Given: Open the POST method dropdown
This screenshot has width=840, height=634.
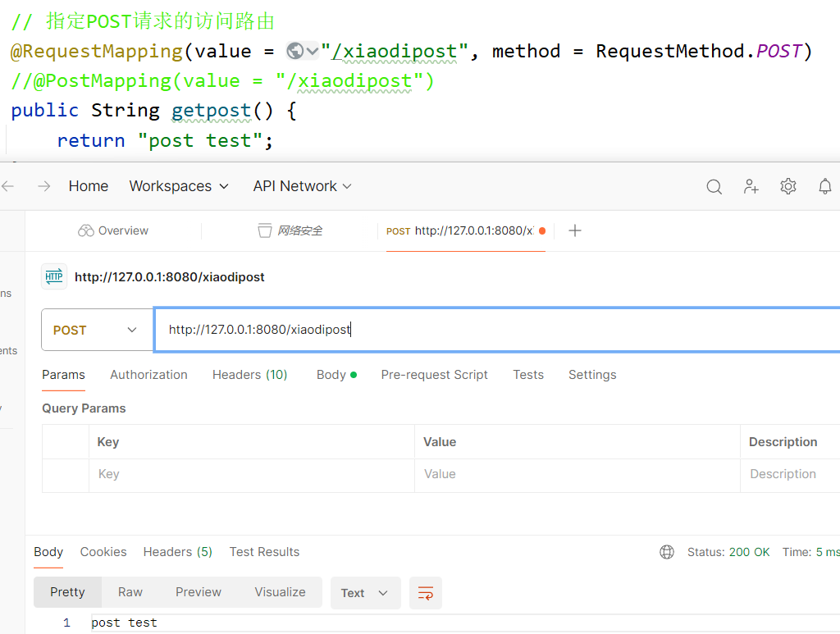Looking at the screenshot, I should pyautogui.click(x=97, y=330).
